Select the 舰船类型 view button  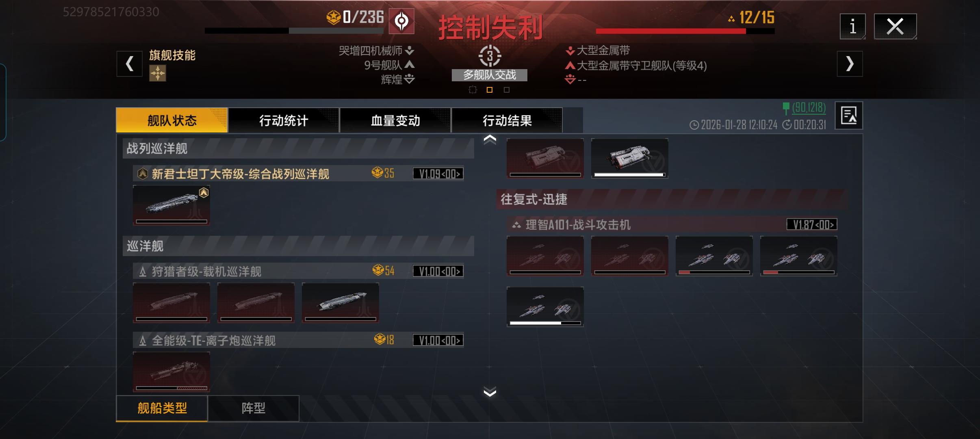pyautogui.click(x=162, y=408)
